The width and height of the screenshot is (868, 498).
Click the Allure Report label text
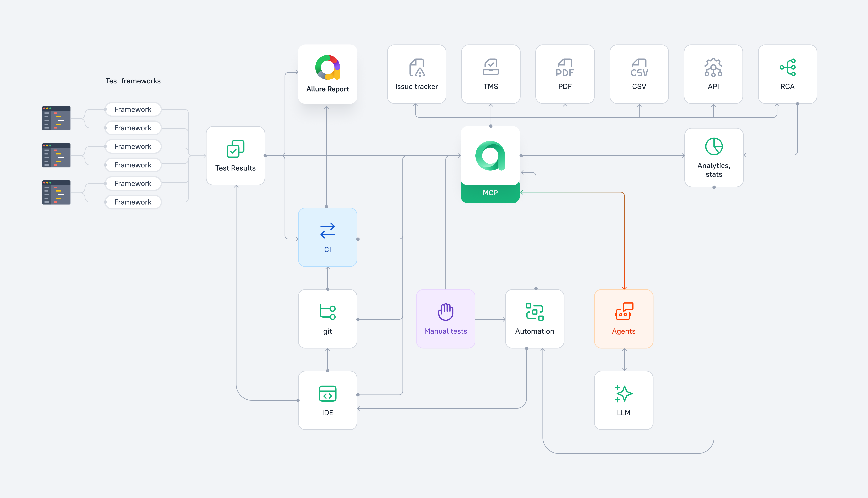[327, 89]
